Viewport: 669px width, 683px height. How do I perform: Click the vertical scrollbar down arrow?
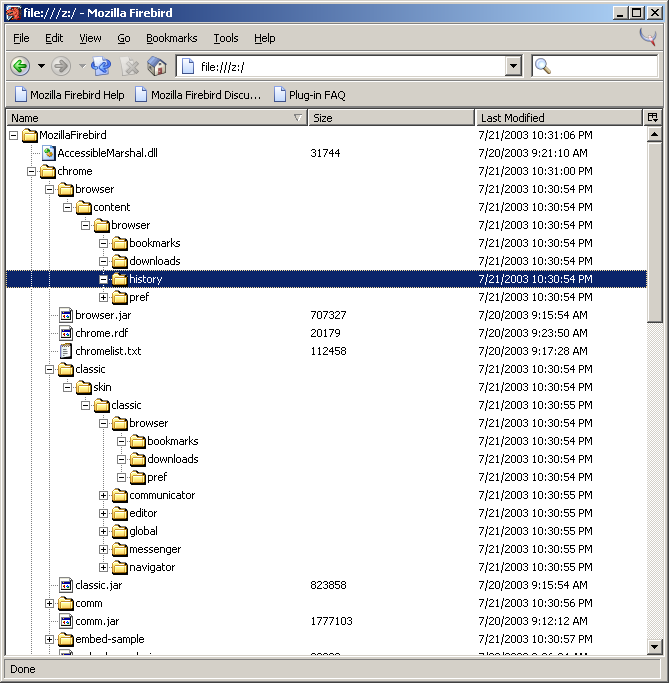(654, 647)
